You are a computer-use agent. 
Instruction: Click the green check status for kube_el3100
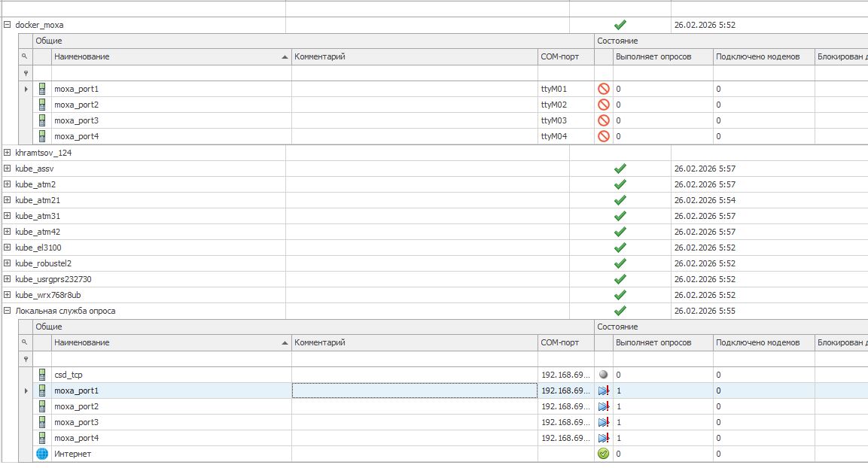click(620, 248)
